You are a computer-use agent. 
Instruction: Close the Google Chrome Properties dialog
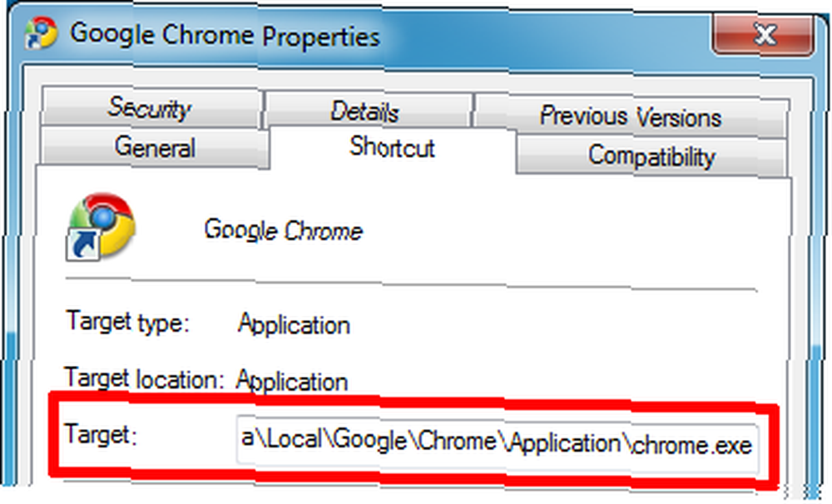(x=763, y=35)
